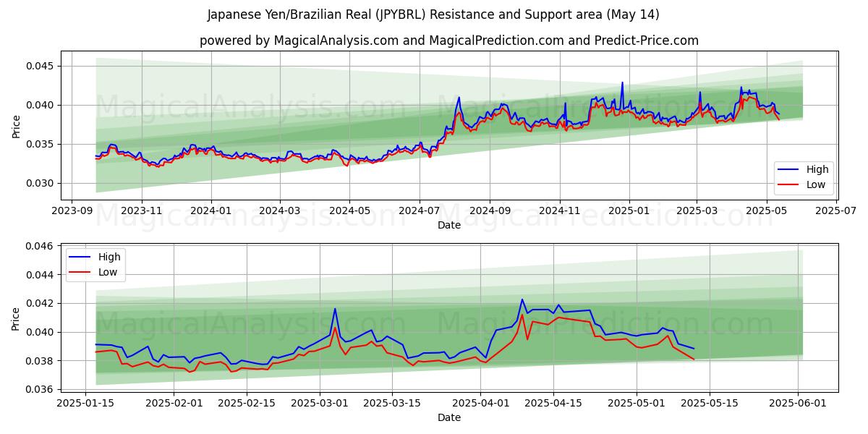Click the 0.035 price tick on top chart
Screen dimensions: 868x434
click(41, 145)
